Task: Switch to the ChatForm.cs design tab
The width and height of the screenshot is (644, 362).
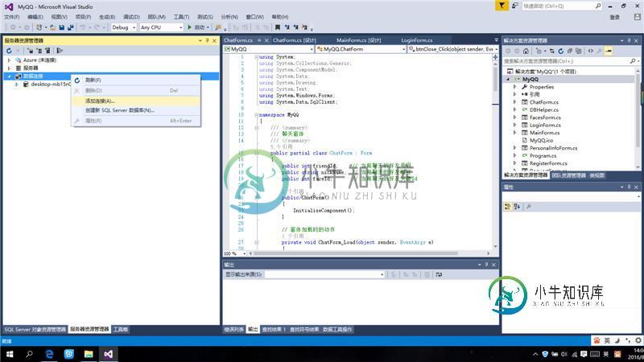Action: [x=295, y=40]
